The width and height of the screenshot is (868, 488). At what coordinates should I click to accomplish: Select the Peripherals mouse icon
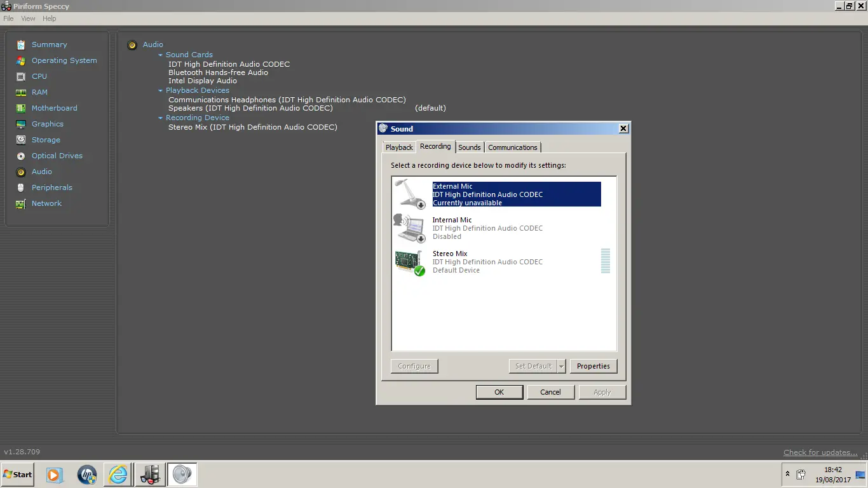pos(21,187)
